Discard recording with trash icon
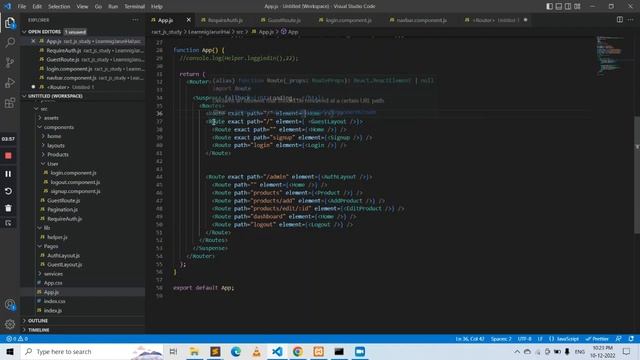Screen dimensions: 640x360 pos(8,208)
